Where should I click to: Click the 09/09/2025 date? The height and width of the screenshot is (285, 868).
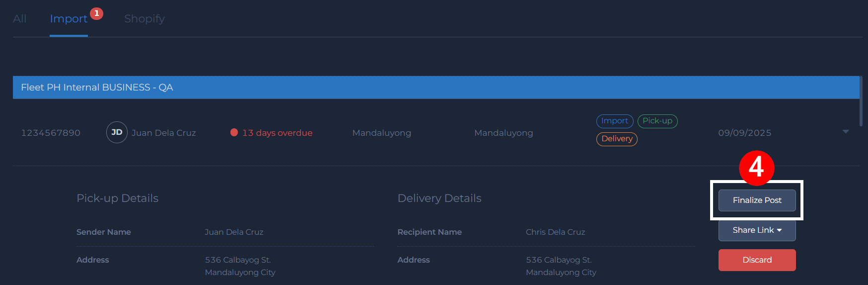pos(744,133)
